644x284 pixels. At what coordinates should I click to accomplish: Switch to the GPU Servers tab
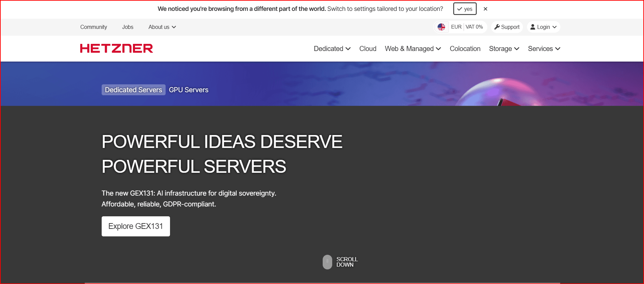[189, 90]
